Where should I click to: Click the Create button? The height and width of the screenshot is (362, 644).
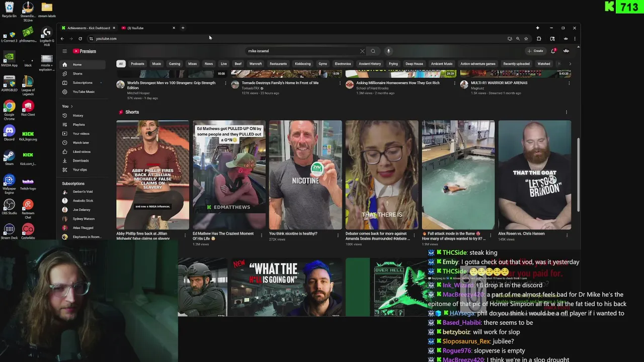pos(535,51)
